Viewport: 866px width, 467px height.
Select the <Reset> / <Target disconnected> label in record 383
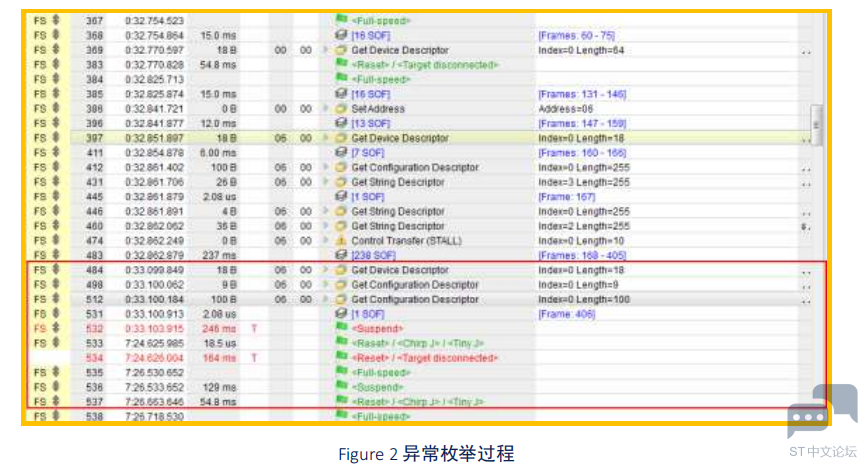pyautogui.click(x=425, y=65)
